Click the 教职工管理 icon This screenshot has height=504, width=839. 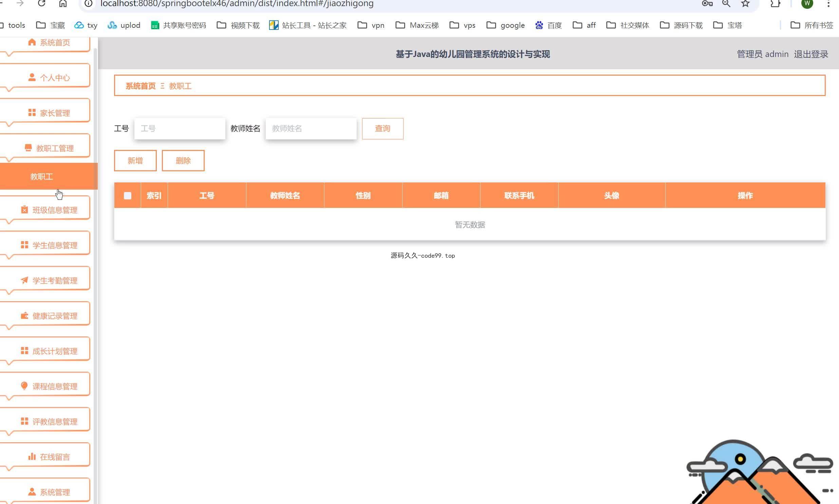coord(28,148)
